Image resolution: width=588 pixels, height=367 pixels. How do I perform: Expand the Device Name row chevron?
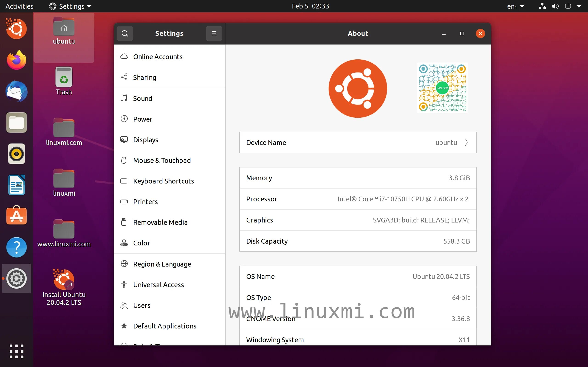coord(466,142)
